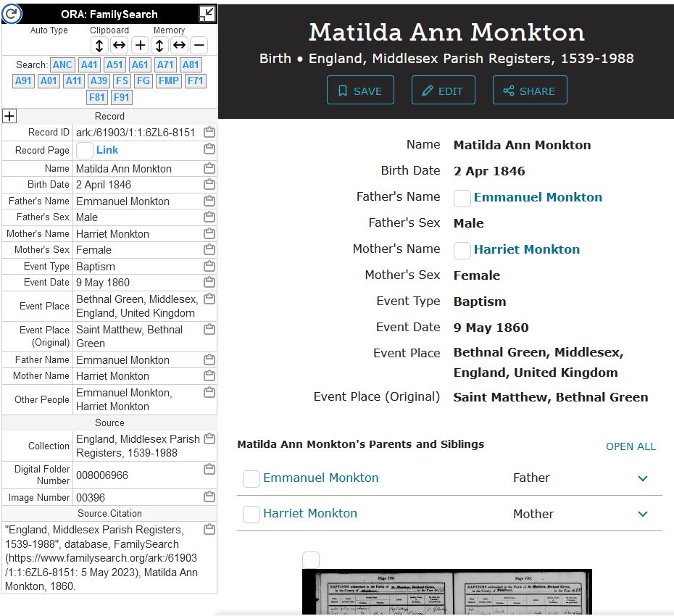Viewport: 674px width, 616px height.
Task: Select the ANC search button
Action: click(x=63, y=64)
